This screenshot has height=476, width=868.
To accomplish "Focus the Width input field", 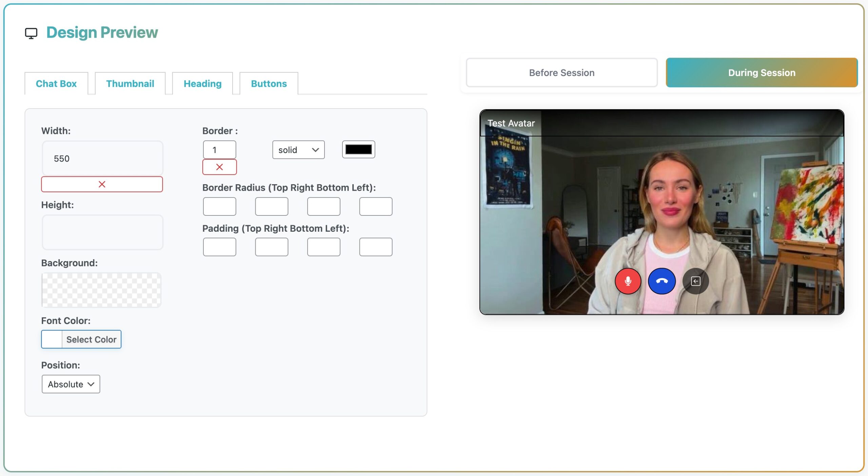I will pos(102,158).
